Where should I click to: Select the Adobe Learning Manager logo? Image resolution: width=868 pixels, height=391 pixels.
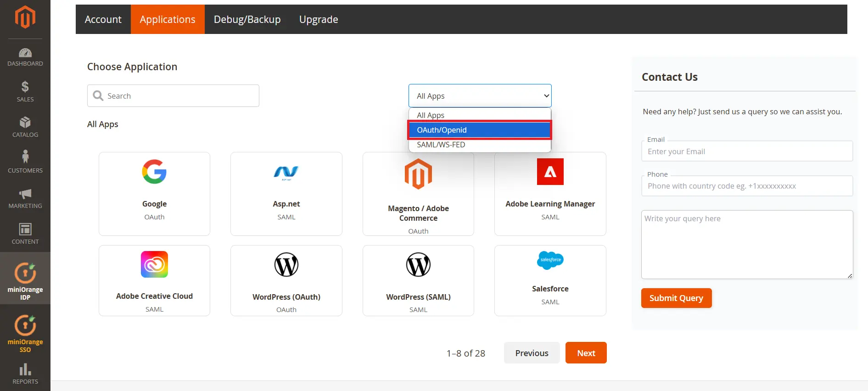pyautogui.click(x=550, y=172)
